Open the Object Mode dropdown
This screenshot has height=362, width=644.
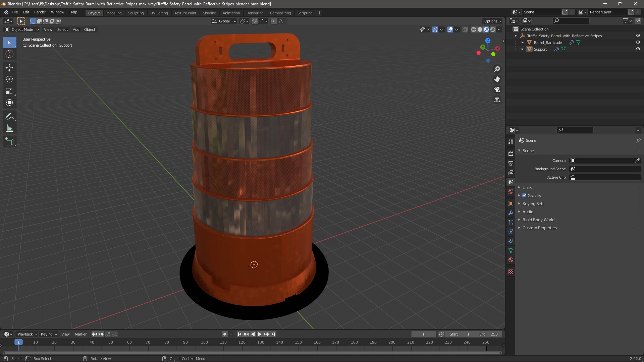click(x=22, y=29)
